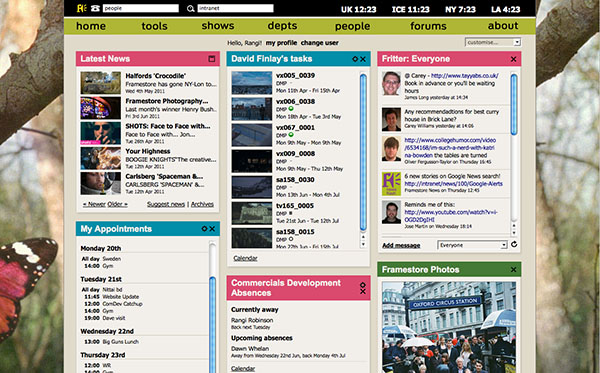The image size is (600, 373).
Task: Open the vx006_0038 task thumbnail
Action: click(x=251, y=109)
